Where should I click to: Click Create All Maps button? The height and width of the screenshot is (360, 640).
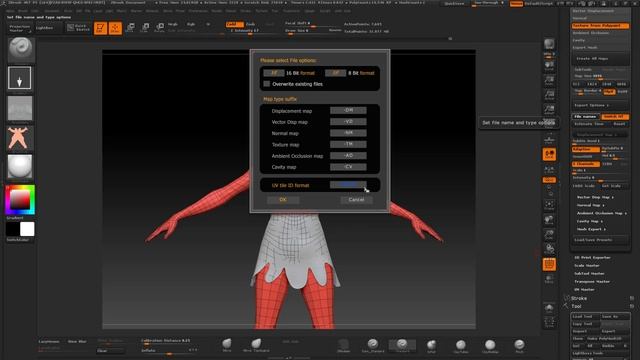pos(600,59)
